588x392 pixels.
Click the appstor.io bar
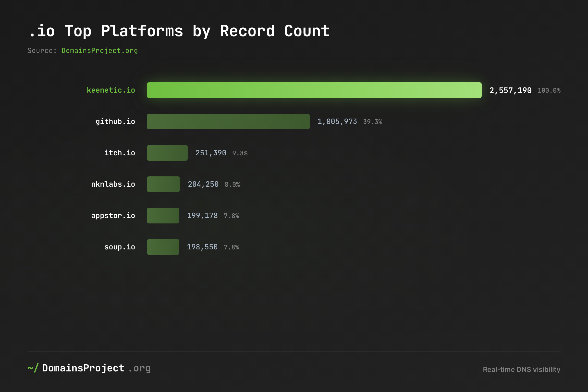point(163,216)
